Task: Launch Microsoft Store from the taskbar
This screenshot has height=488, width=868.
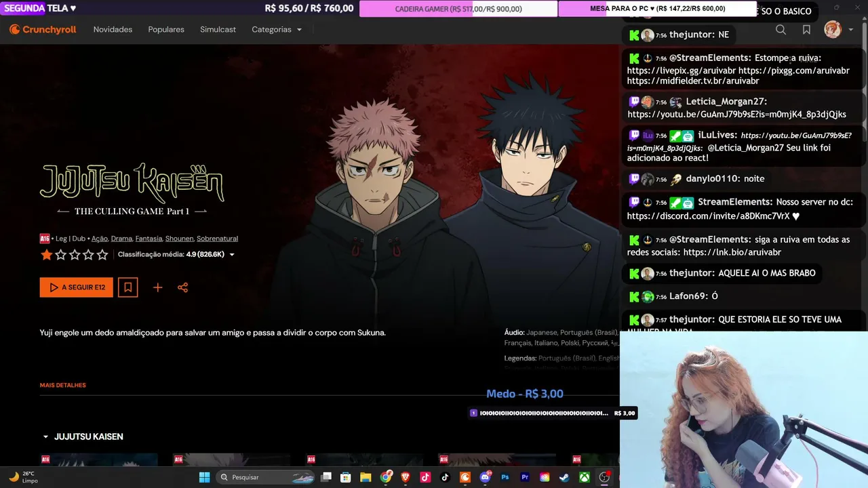Action: (x=346, y=477)
